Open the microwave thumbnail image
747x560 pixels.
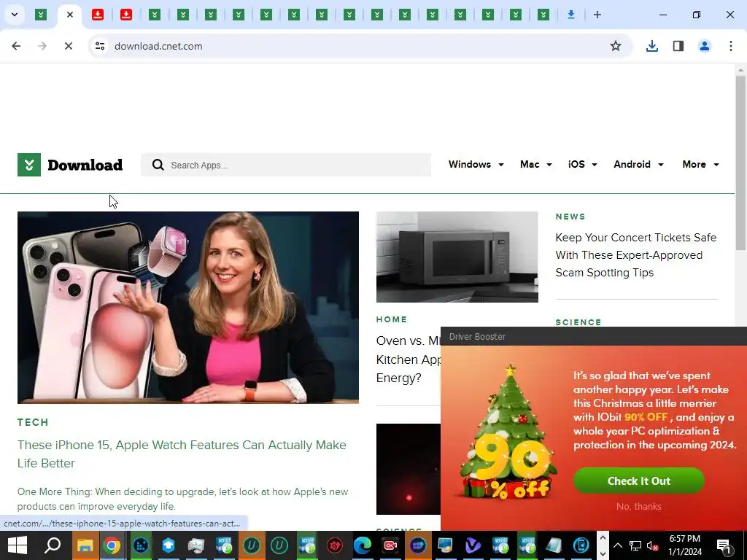coord(457,257)
